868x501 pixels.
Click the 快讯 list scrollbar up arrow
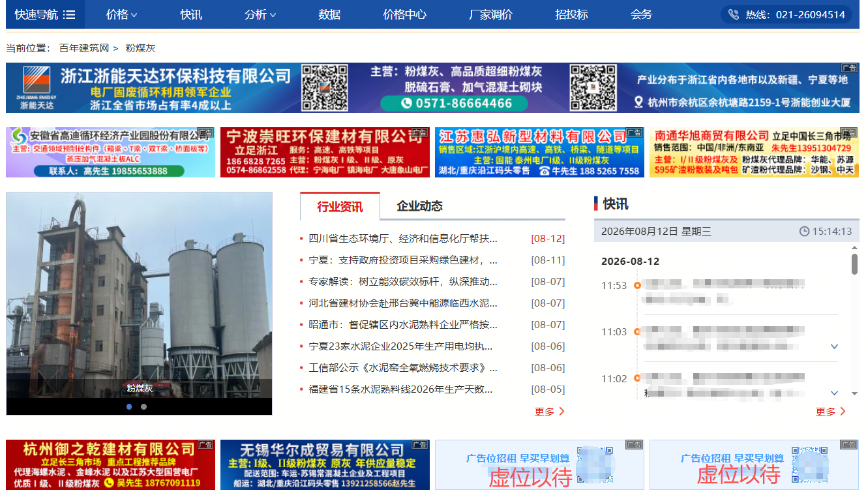(854, 248)
